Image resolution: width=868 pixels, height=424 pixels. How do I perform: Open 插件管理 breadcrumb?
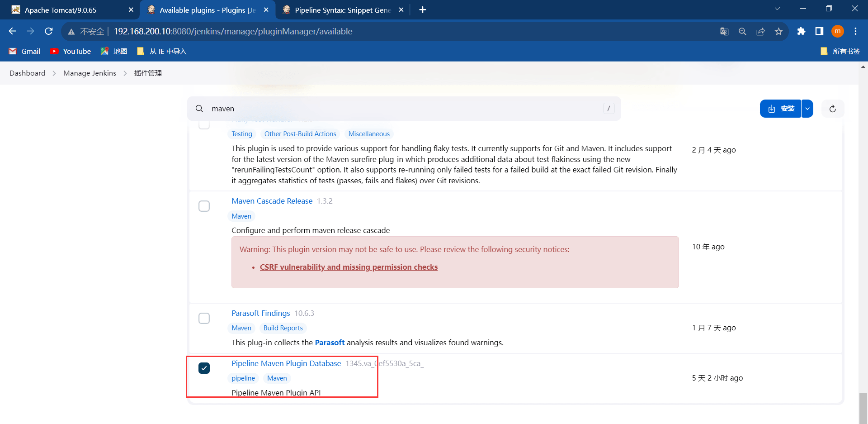pos(148,73)
